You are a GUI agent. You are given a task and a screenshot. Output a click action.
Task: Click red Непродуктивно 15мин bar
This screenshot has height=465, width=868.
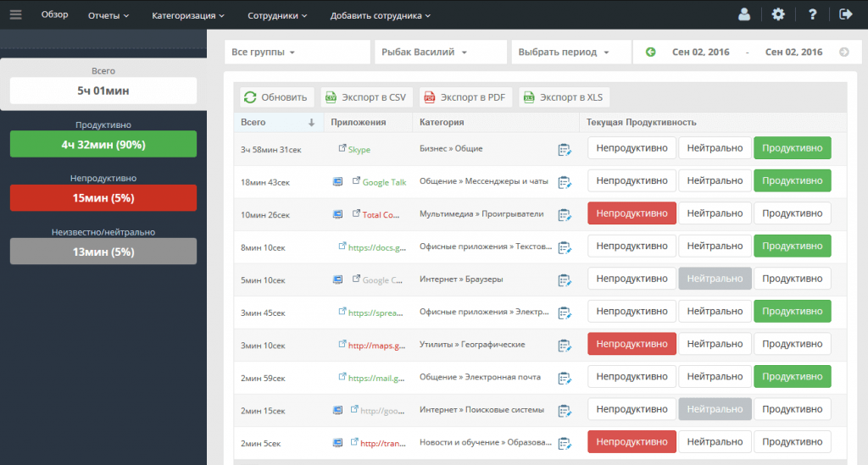point(103,198)
